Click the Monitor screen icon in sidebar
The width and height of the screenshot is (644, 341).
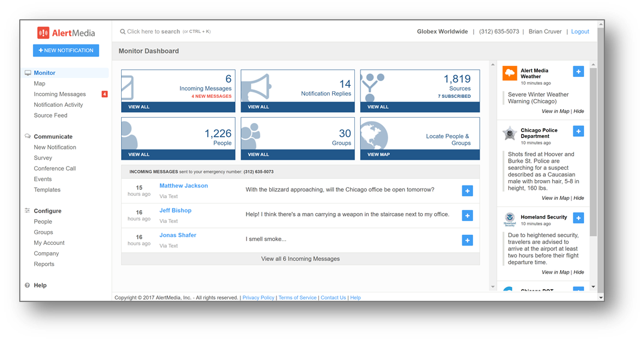click(28, 73)
